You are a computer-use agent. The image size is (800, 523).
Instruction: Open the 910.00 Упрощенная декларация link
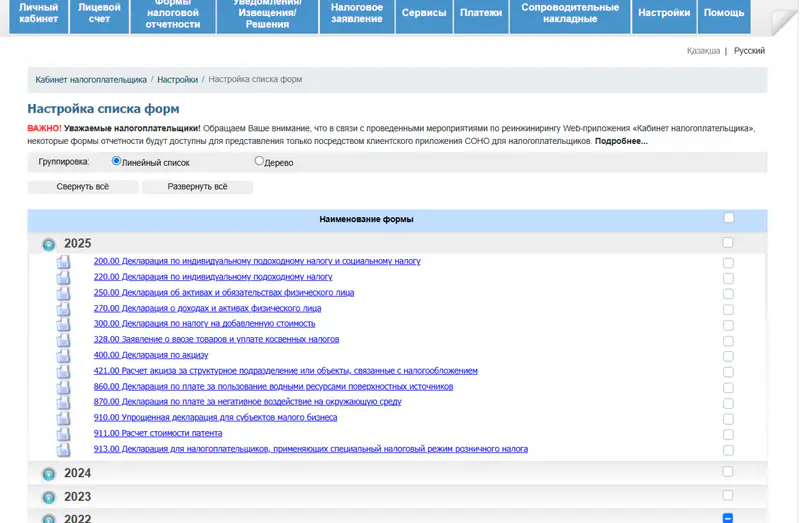click(215, 418)
